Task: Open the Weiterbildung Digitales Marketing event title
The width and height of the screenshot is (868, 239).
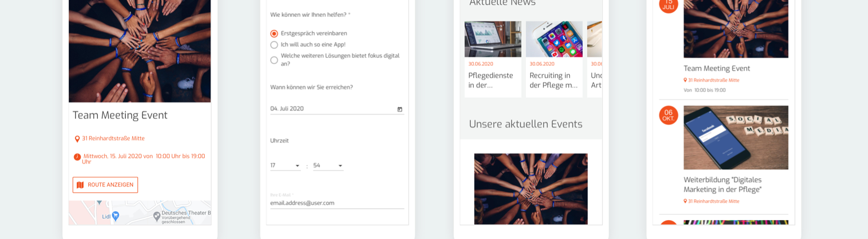Action: tap(722, 185)
